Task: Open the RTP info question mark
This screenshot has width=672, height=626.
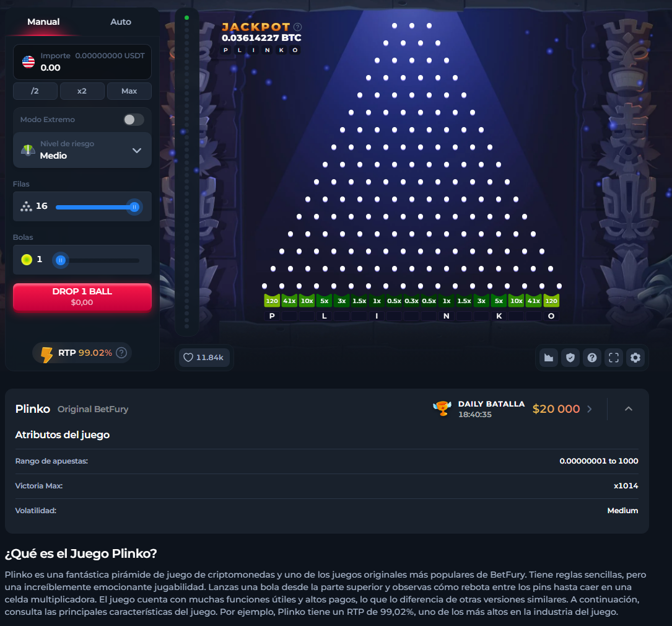Action: 122,353
